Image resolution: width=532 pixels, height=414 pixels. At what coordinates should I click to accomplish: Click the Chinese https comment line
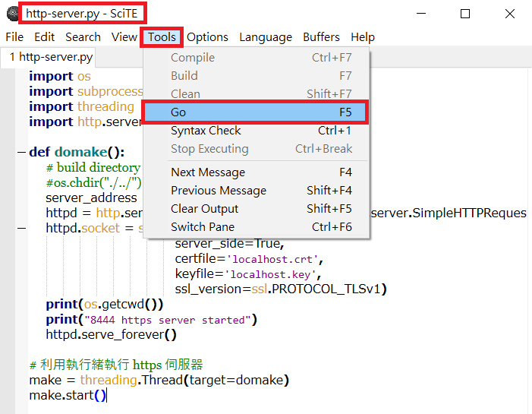(116, 365)
